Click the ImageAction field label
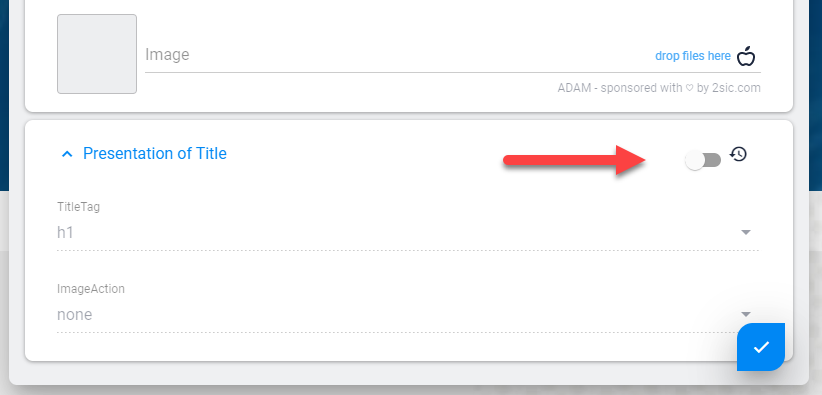This screenshot has width=822, height=395. point(91,289)
